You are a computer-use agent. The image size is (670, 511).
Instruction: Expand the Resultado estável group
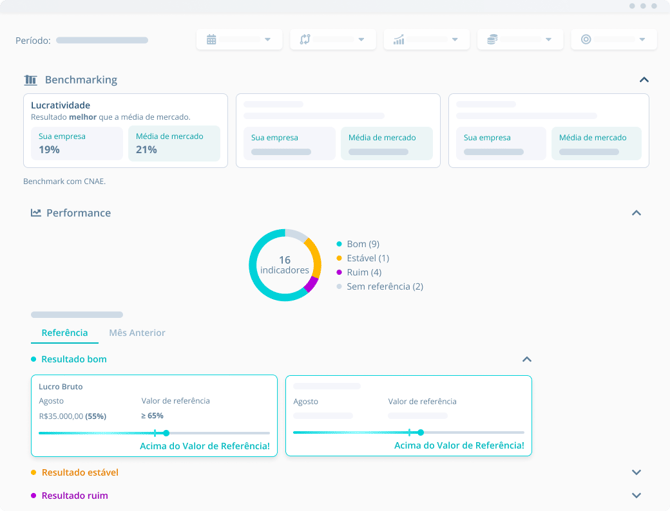tap(636, 472)
